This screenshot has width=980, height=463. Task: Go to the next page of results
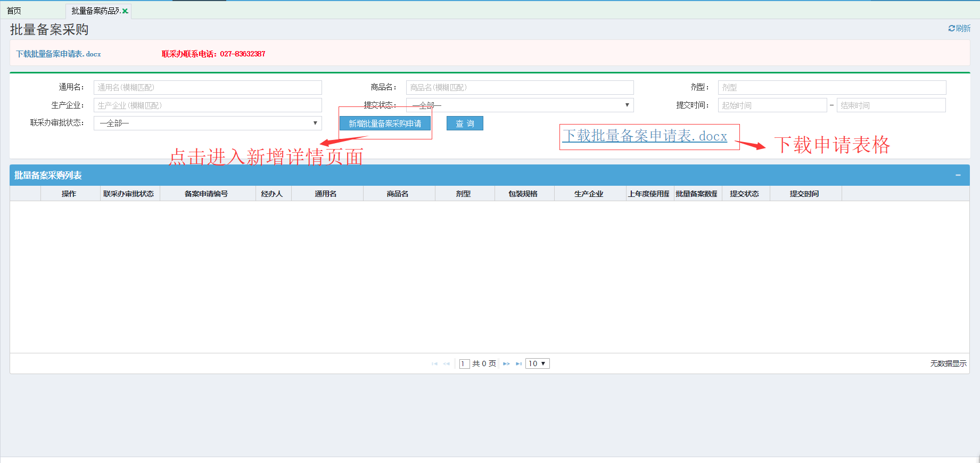506,364
